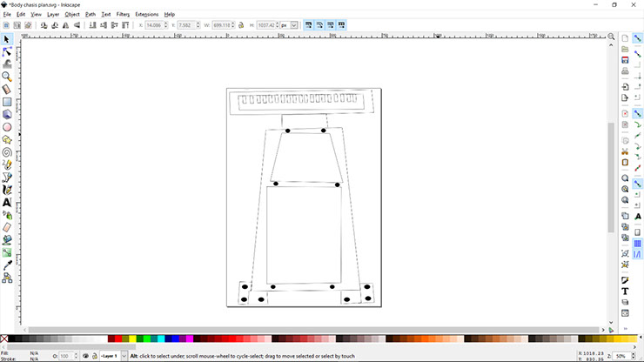Click the Save document icon
Image resolution: width=644 pixels, height=362 pixels.
coord(625,60)
